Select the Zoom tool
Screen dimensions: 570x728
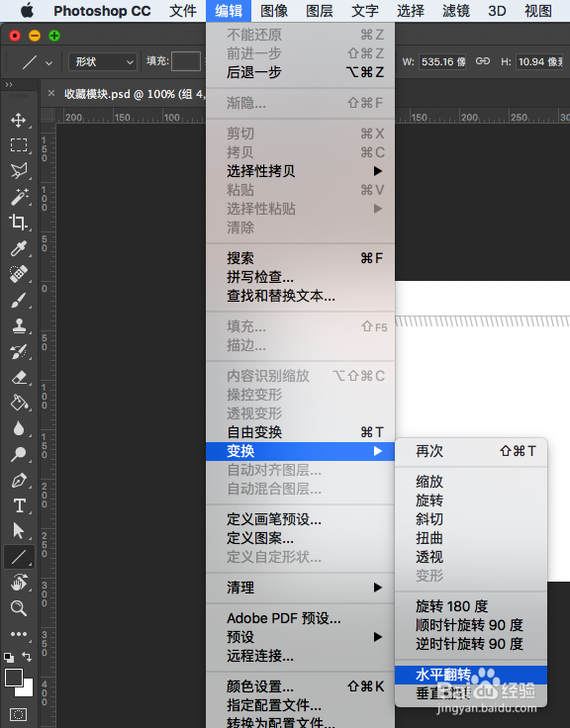click(x=19, y=607)
